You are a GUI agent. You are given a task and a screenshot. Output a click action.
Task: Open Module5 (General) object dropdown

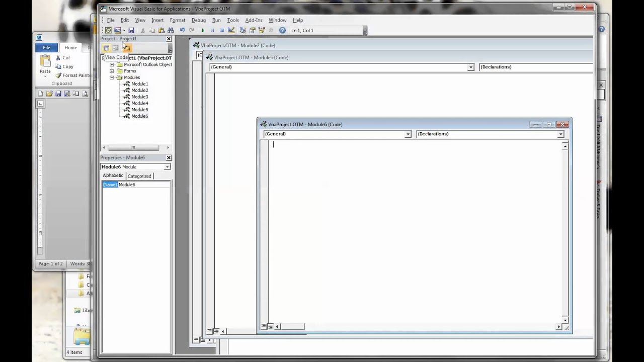(x=471, y=67)
